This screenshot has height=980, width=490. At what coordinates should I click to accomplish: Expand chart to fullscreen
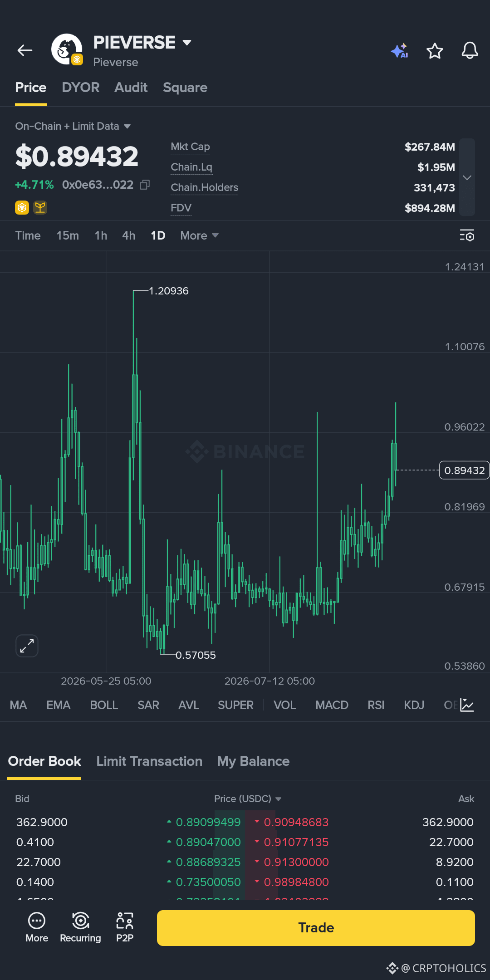pos(27,646)
